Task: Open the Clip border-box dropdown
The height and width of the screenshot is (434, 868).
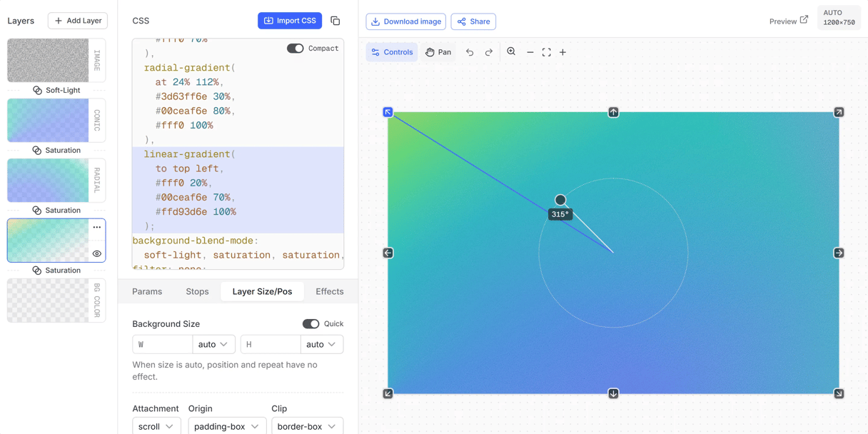Action: (x=308, y=425)
